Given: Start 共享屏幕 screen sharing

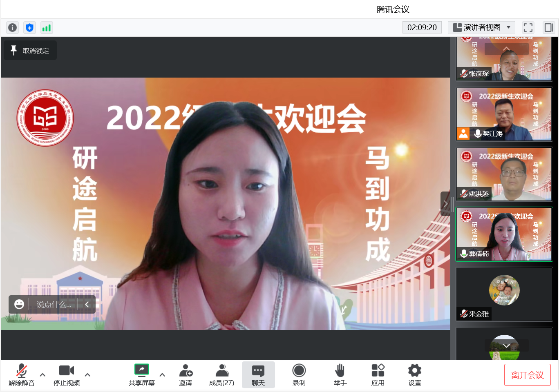Looking at the screenshot, I should [142, 375].
